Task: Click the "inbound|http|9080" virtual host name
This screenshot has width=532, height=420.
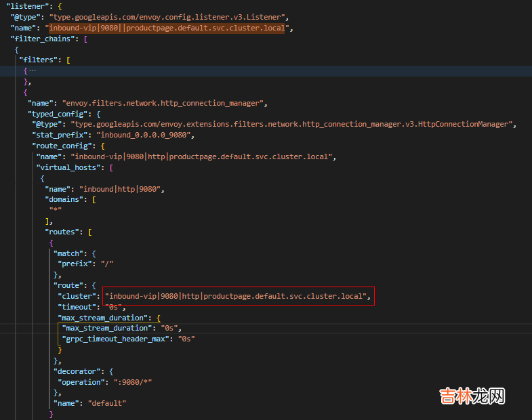Action: (121, 189)
